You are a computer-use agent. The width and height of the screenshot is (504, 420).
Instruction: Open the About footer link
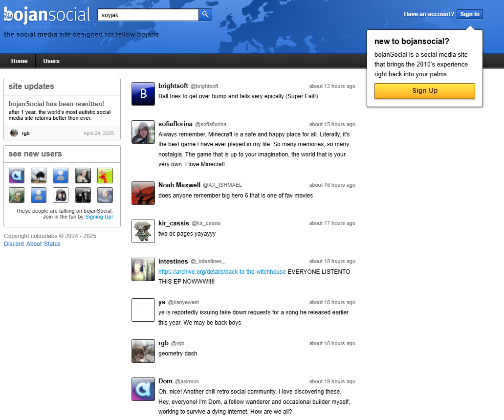point(34,244)
